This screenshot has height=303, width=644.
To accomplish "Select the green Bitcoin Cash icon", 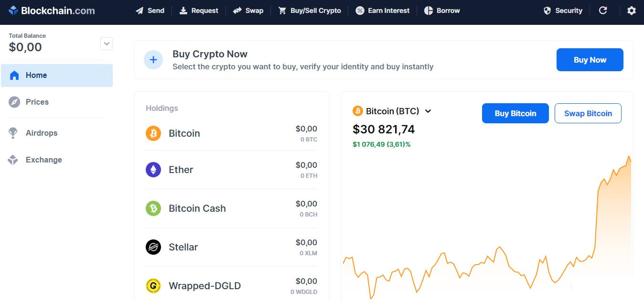I will (153, 208).
